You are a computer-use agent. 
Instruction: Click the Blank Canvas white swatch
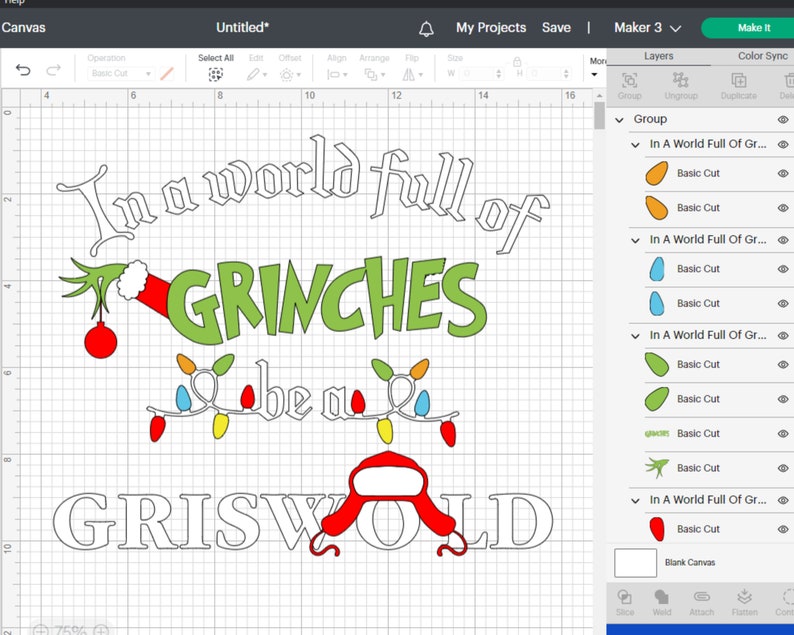pos(636,563)
